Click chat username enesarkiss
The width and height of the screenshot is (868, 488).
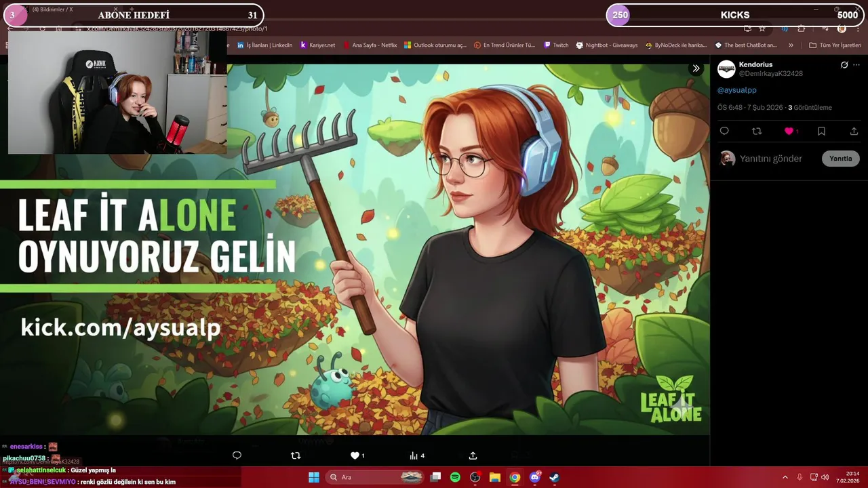pos(26,447)
